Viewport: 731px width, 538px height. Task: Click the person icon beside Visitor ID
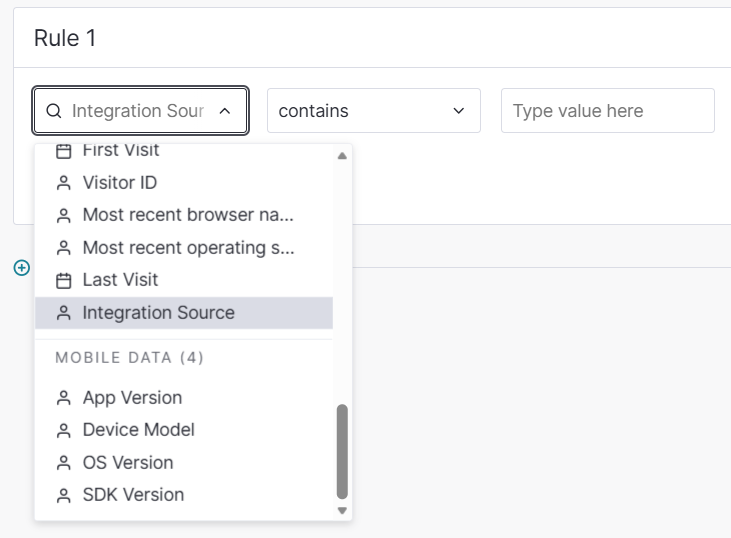[x=63, y=183]
